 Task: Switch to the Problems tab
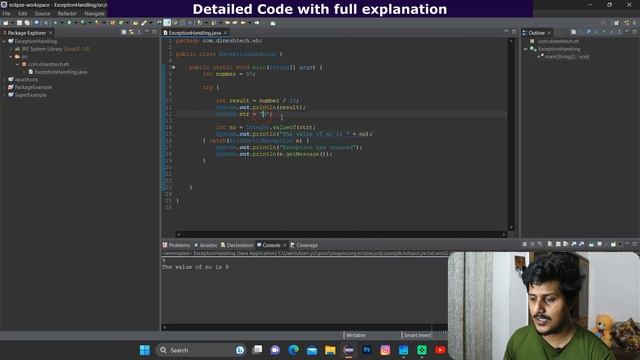click(x=176, y=245)
